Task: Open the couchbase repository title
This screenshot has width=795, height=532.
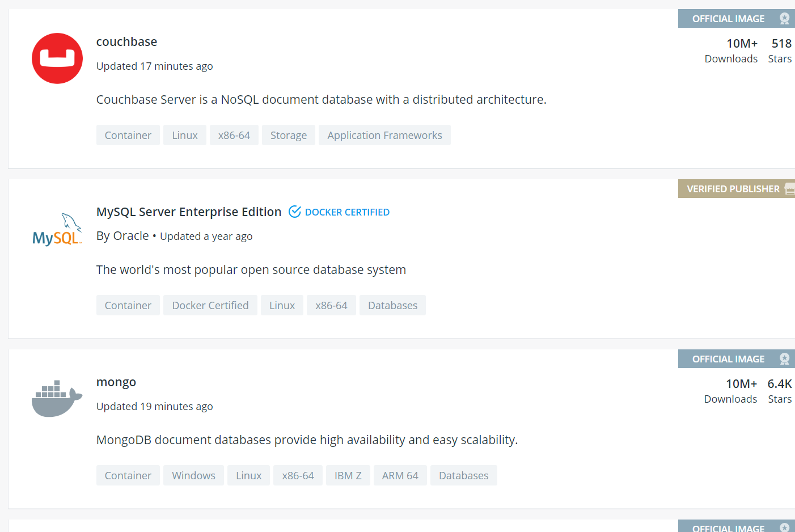Action: 126,42
